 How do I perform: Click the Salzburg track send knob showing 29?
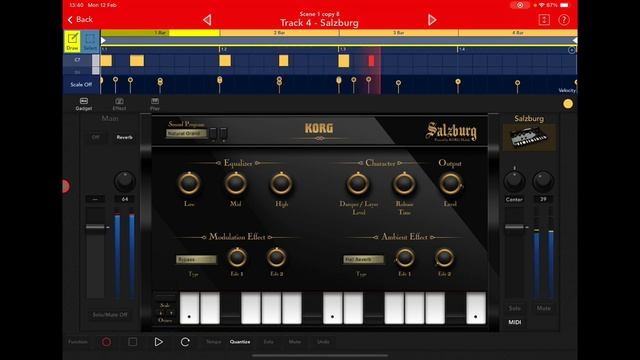tap(543, 181)
